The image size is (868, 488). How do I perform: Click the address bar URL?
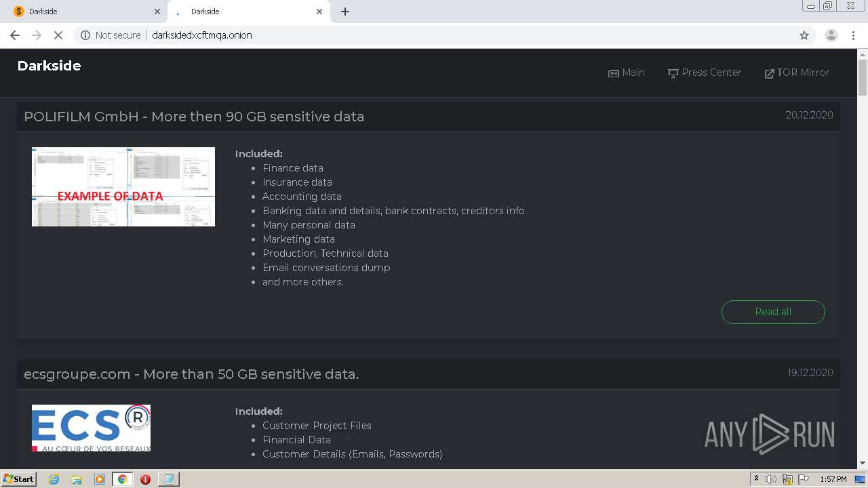click(x=202, y=35)
